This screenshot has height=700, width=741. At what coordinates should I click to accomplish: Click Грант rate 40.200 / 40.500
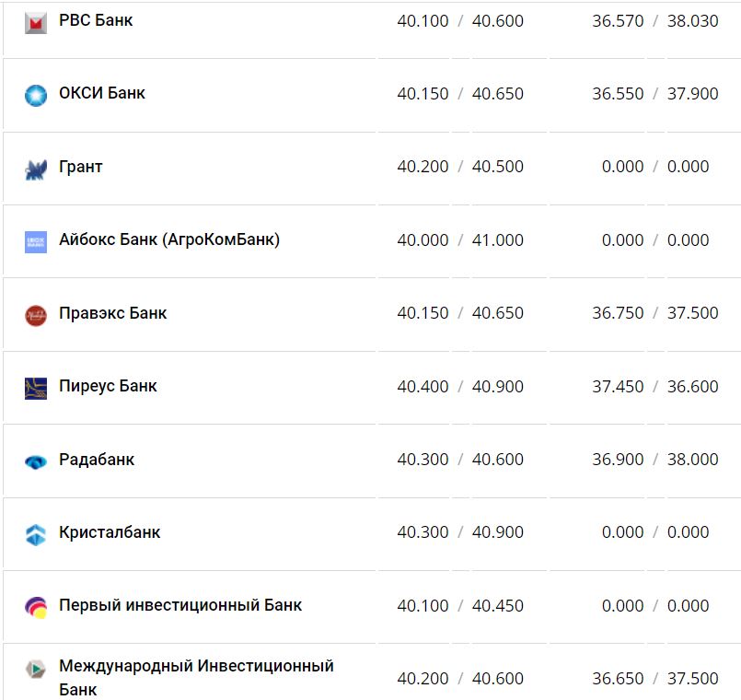click(460, 167)
